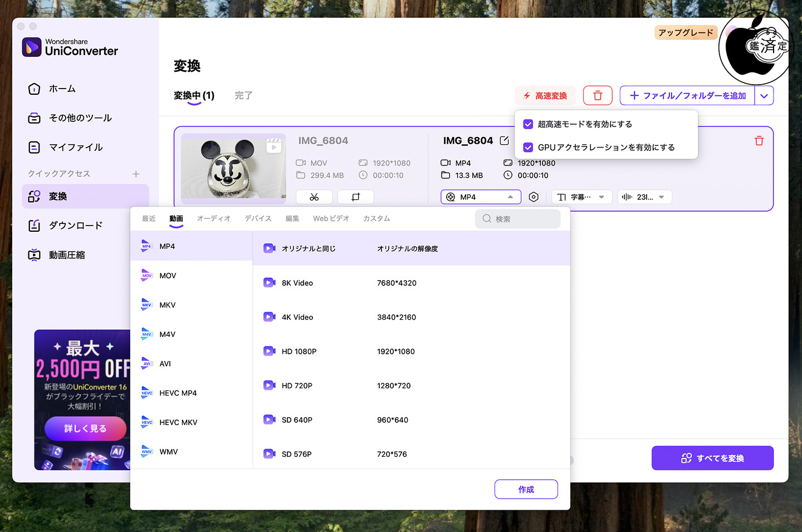802x532 pixels.
Task: Click the scissors trim icon
Action: click(x=314, y=197)
